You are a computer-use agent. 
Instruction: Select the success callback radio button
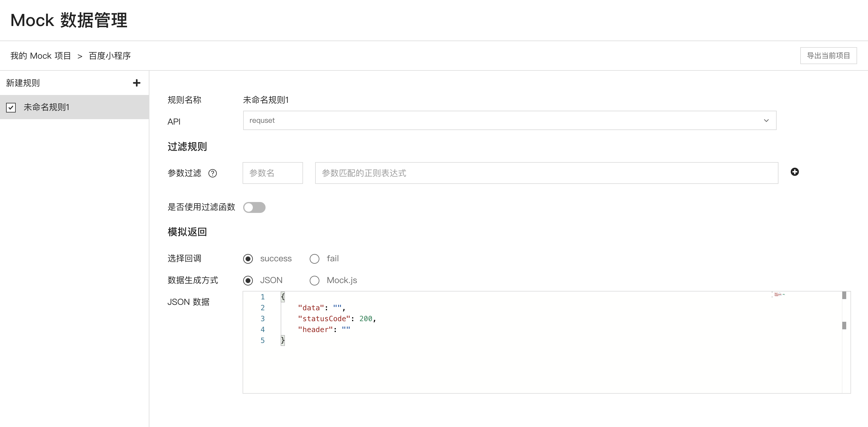pyautogui.click(x=248, y=259)
